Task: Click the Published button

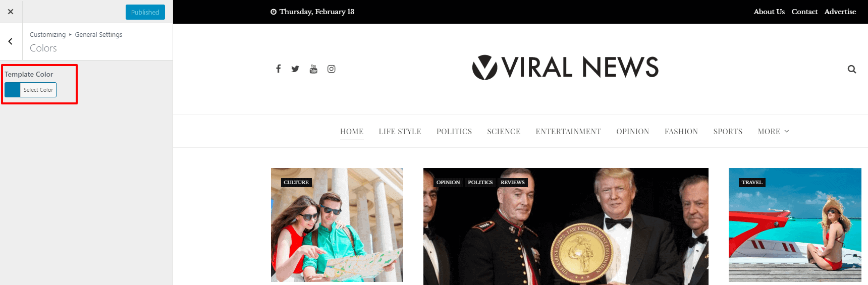Action: 145,12
